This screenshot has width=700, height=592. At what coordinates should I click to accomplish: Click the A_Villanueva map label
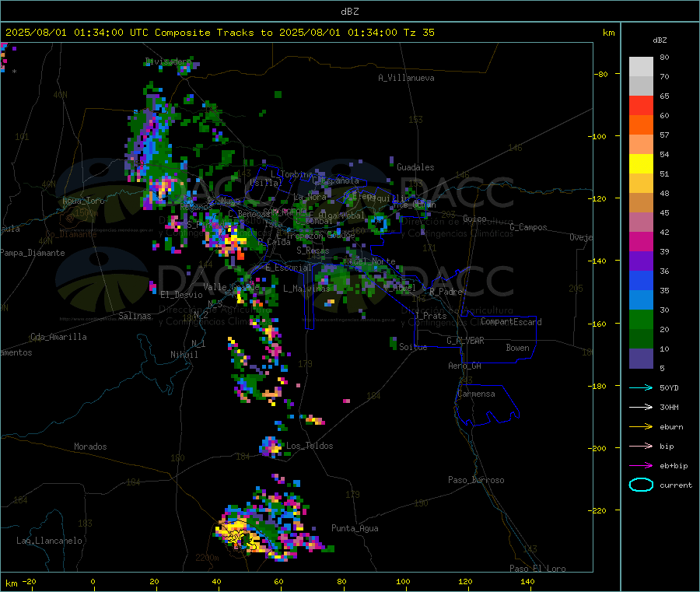click(x=406, y=78)
